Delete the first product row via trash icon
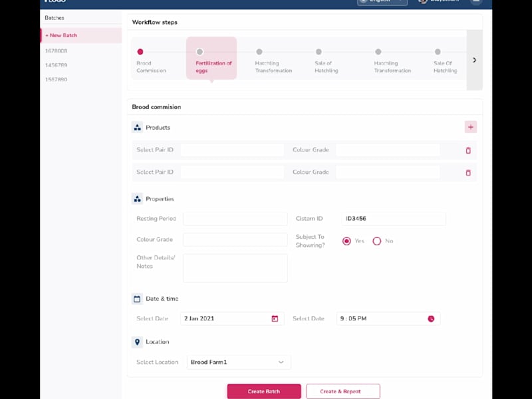 [x=468, y=150]
